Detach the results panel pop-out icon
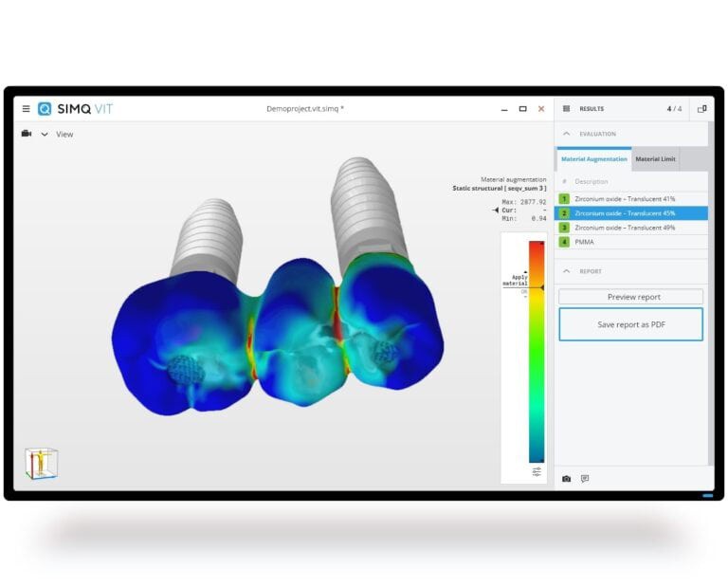Screen dimensions: 728x587 [702, 109]
